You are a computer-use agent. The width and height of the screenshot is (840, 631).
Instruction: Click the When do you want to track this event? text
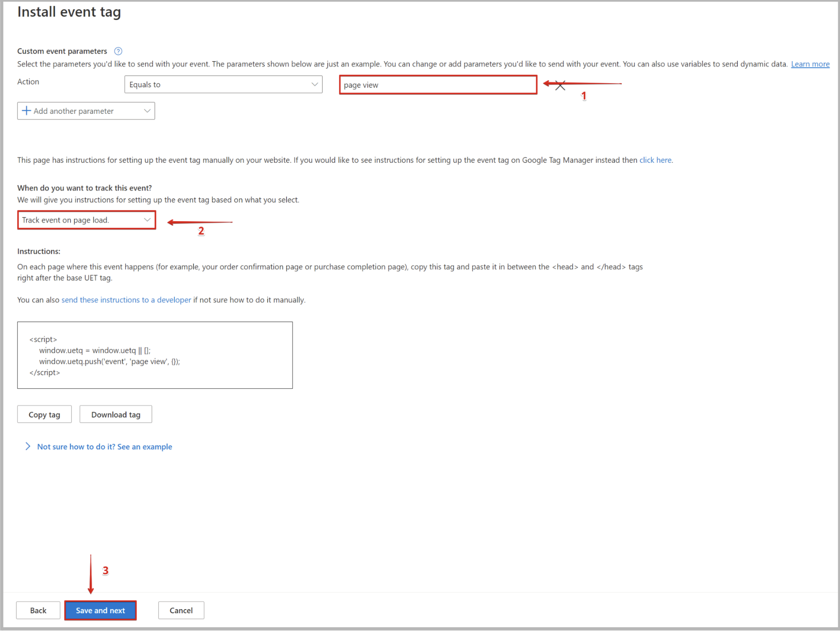84,188
